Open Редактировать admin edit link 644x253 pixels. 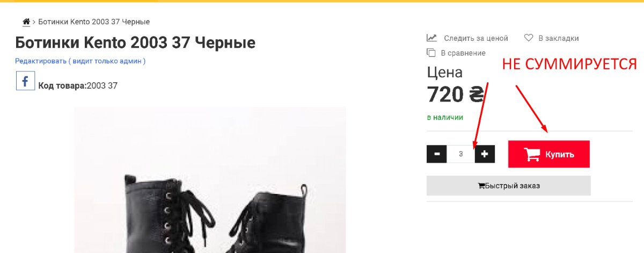click(80, 61)
